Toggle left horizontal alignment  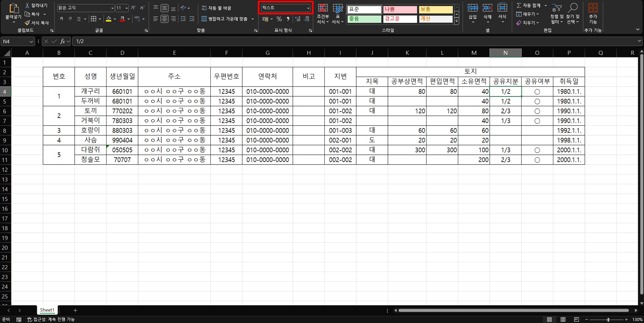click(156, 19)
